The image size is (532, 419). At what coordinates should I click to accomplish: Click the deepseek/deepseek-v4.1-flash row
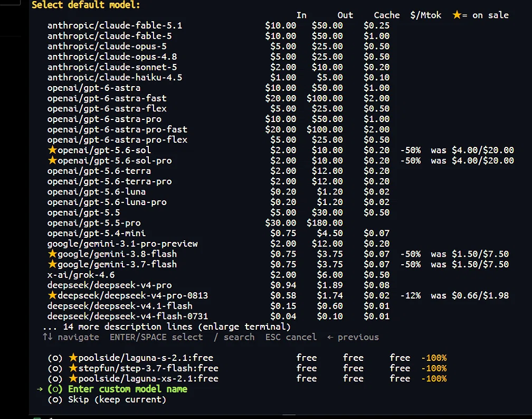(218, 306)
